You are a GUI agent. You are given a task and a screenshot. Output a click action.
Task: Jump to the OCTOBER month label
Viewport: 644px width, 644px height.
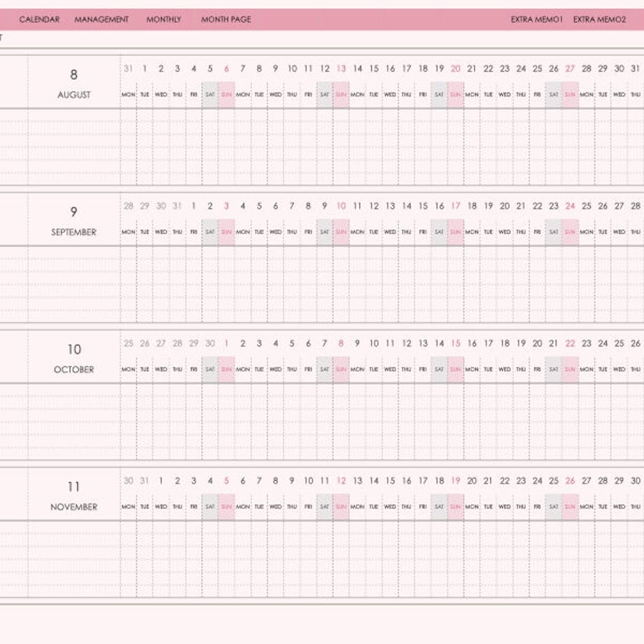click(74, 370)
